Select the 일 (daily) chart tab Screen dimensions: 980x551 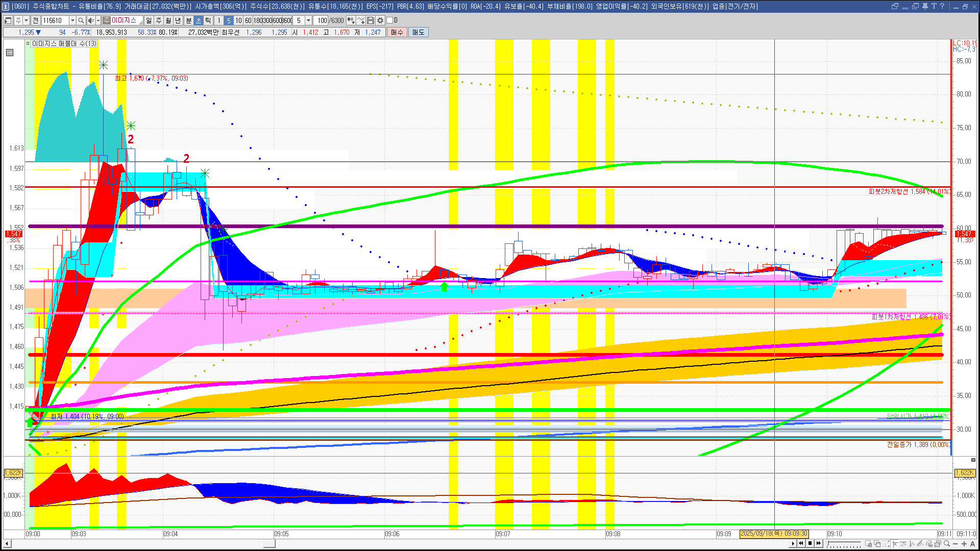pyautogui.click(x=149, y=20)
